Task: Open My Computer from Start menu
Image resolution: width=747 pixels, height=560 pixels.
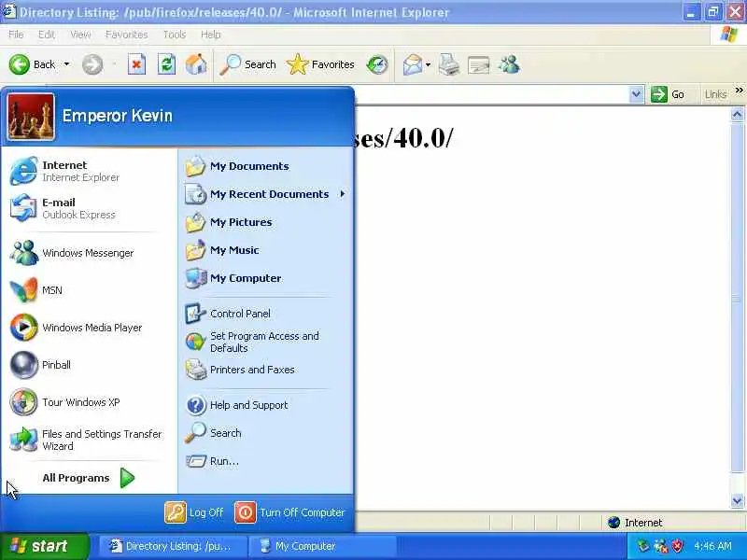Action: pyautogui.click(x=266, y=278)
